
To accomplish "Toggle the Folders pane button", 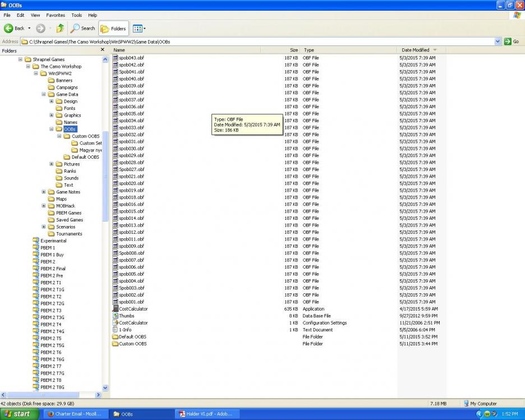I will (113, 29).
